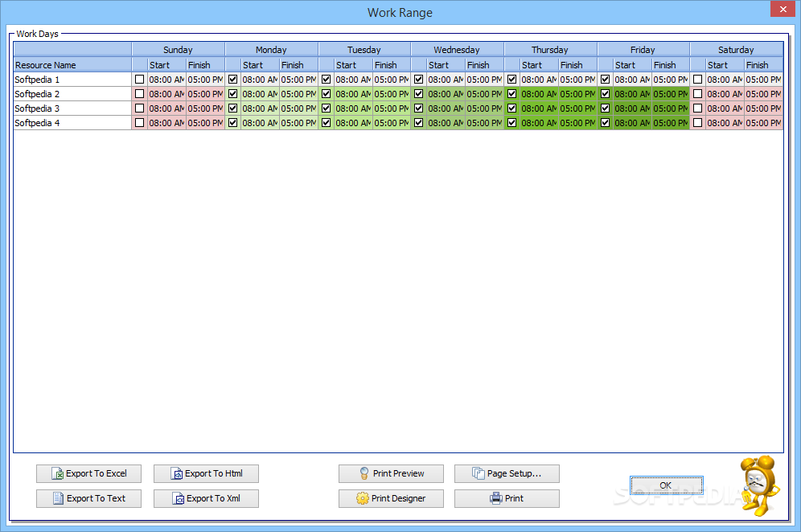Uncheck Tuesday for Softpedia 3
This screenshot has height=532, width=801.
tap(326, 108)
